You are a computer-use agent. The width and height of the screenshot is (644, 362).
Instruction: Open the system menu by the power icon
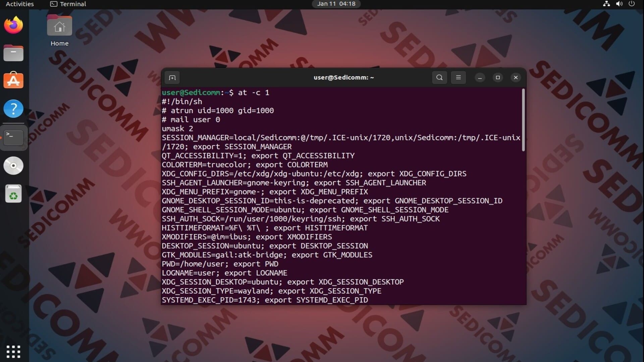tap(631, 4)
